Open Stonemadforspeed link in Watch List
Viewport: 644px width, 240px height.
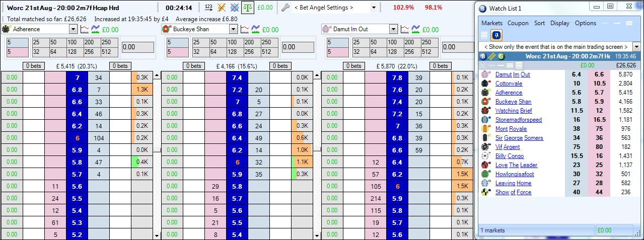coord(519,120)
